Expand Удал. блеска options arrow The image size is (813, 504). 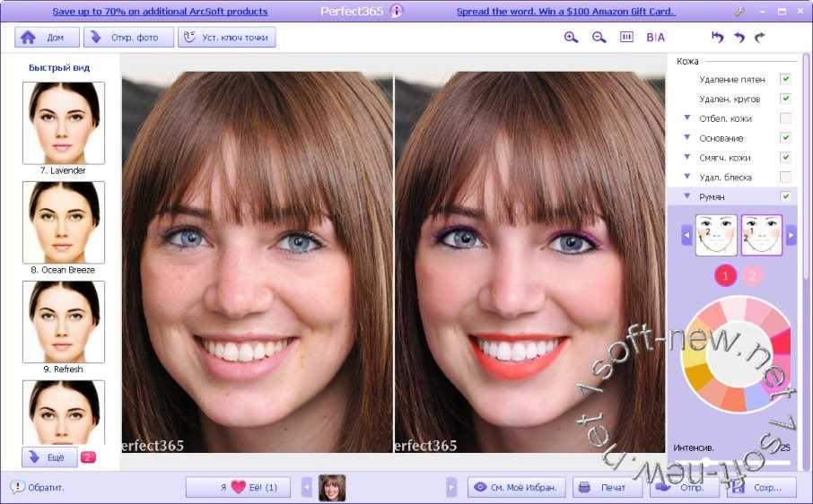pos(687,177)
